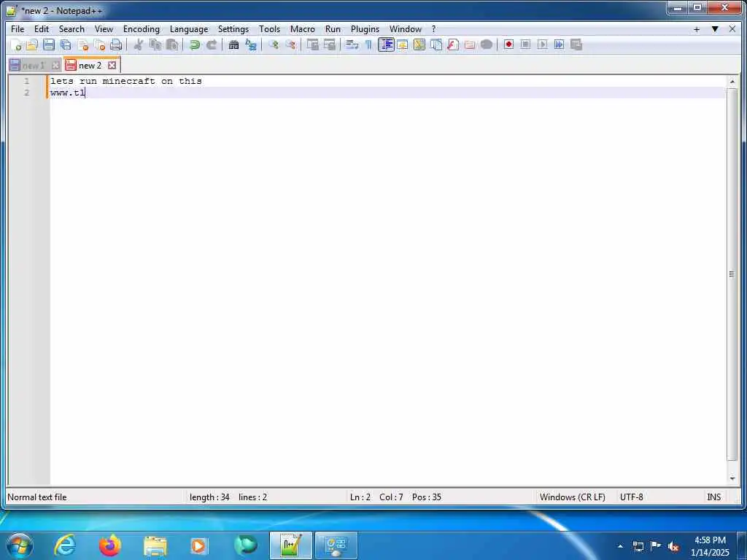747x560 pixels.
Task: Toggle the Show Indent Guide icon
Action: click(386, 44)
